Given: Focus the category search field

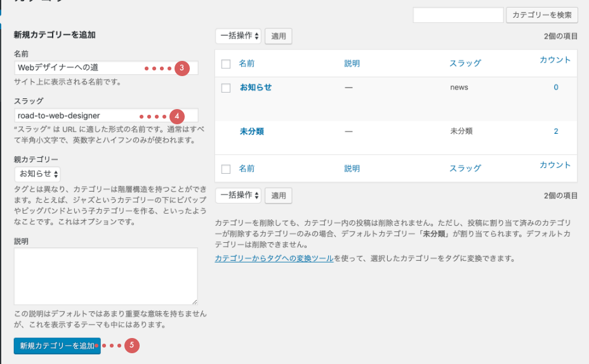Looking at the screenshot, I should tap(458, 15).
